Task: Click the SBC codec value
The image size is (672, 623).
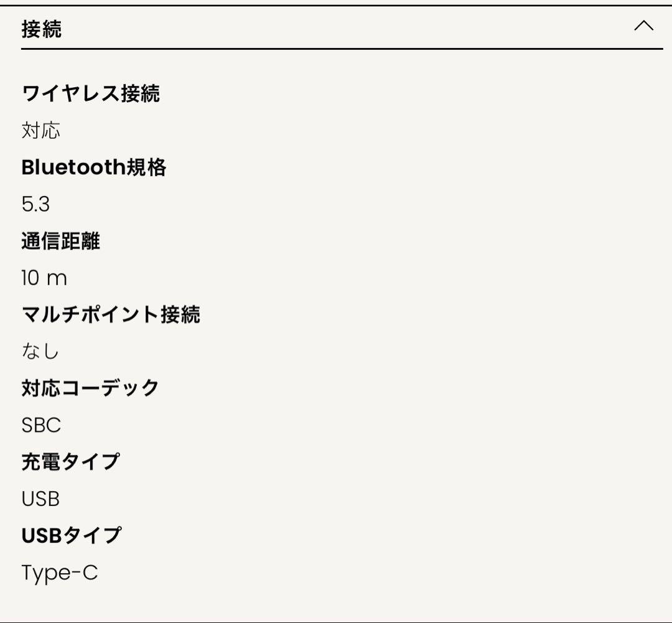Action: tap(40, 424)
